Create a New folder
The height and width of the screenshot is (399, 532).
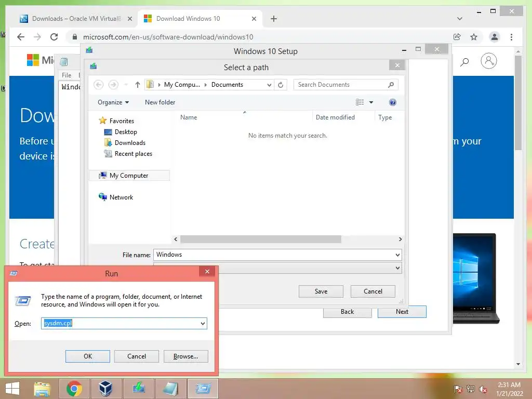pyautogui.click(x=160, y=102)
